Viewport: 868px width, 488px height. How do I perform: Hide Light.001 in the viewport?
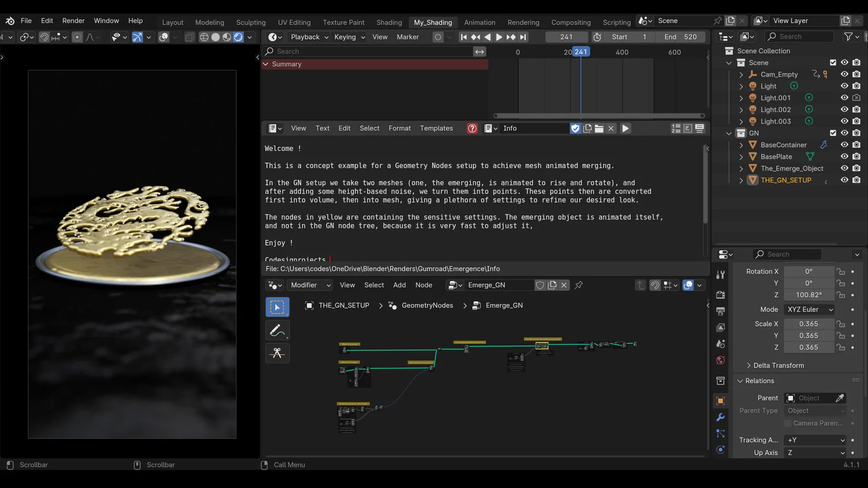[x=844, y=98]
